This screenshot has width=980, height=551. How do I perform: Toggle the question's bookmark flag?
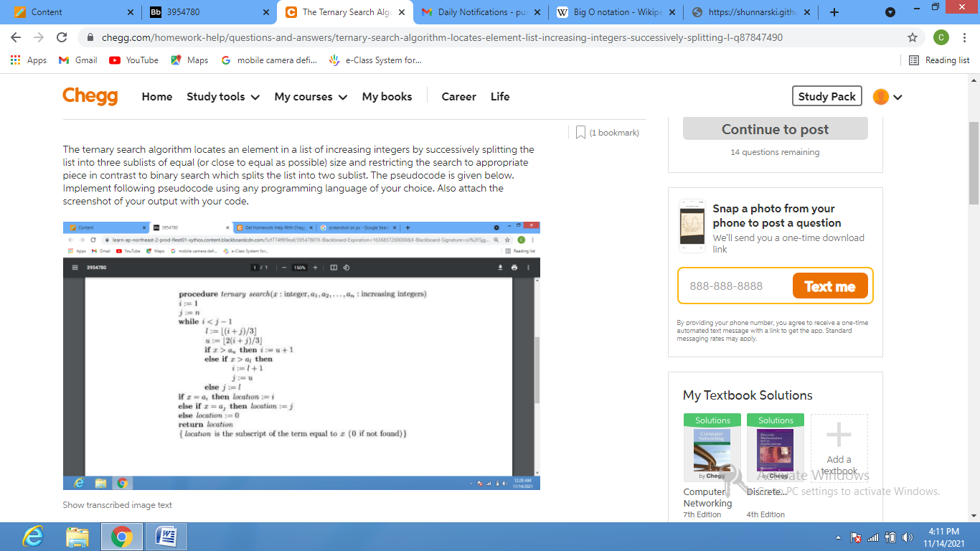coord(580,132)
